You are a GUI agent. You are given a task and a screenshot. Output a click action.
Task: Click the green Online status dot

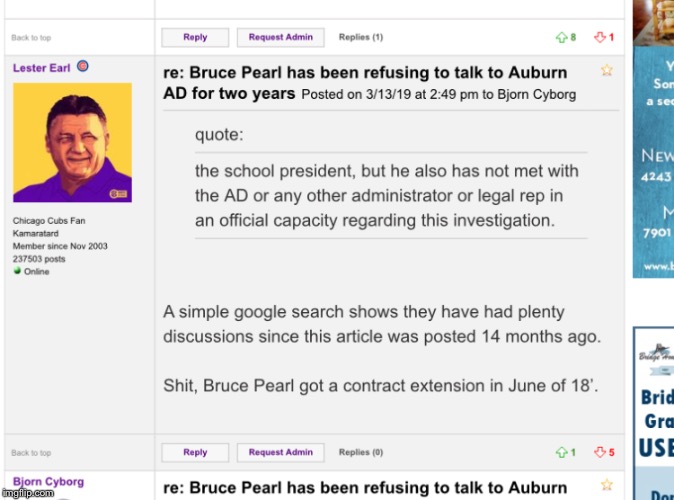tap(17, 271)
